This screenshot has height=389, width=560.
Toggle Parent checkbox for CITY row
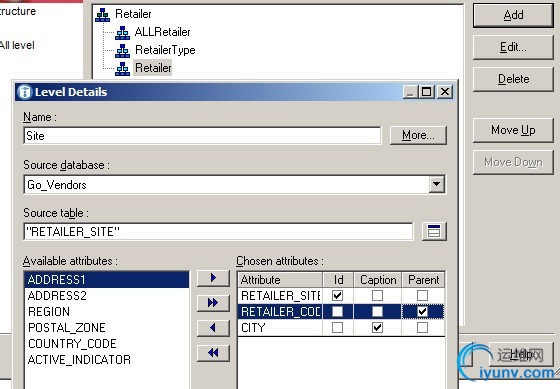coord(422,328)
